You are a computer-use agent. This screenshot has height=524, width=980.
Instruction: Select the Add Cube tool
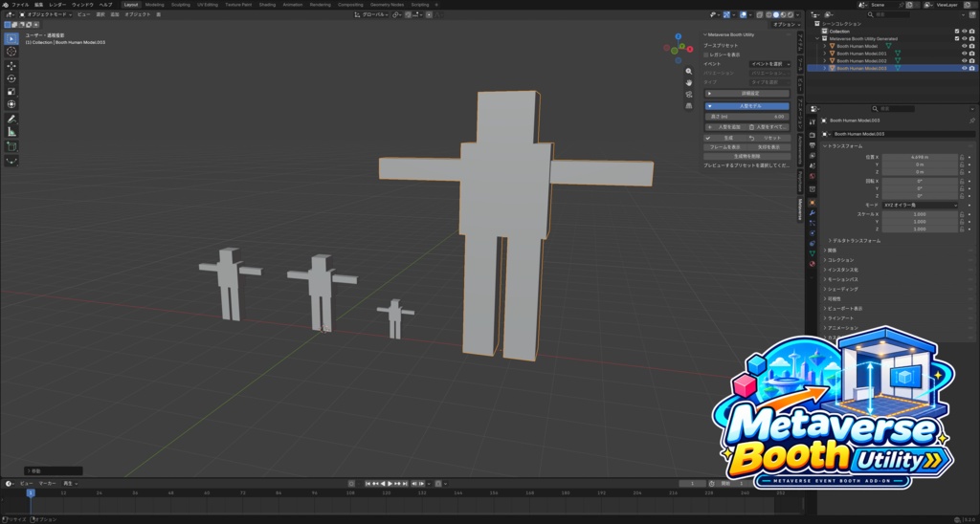pyautogui.click(x=11, y=146)
